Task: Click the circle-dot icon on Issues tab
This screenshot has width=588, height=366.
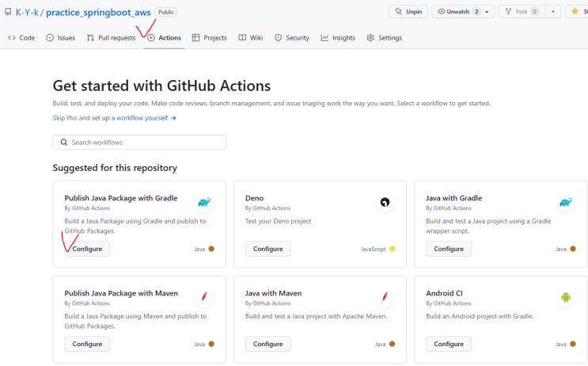Action: (x=50, y=38)
